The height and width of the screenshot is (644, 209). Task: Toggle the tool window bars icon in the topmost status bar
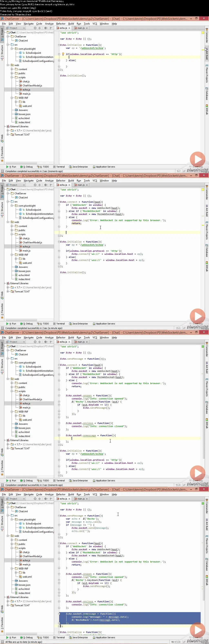2,171
